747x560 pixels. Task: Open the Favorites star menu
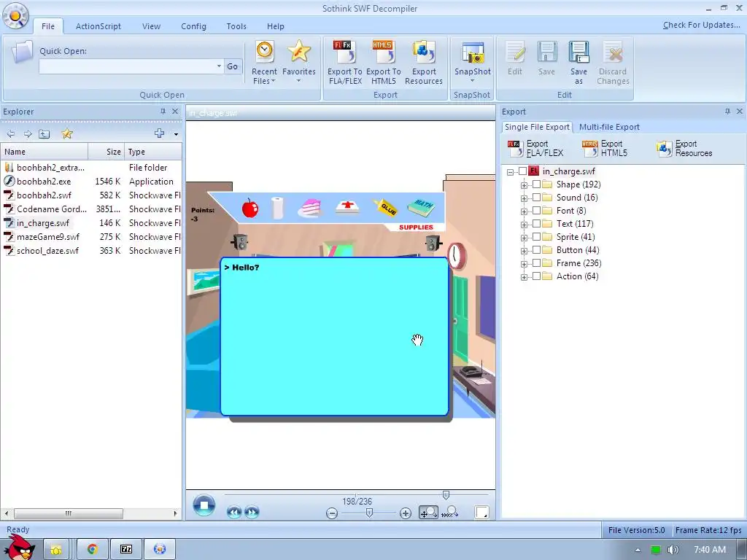click(x=298, y=62)
